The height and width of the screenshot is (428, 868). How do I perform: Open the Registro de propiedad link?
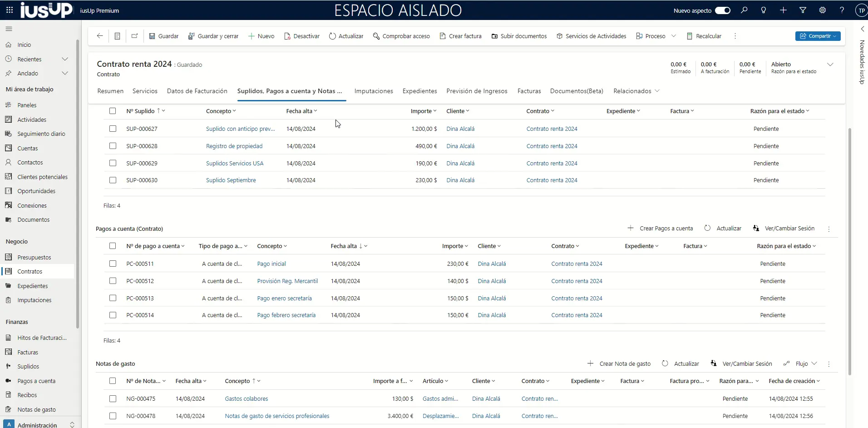(x=234, y=146)
